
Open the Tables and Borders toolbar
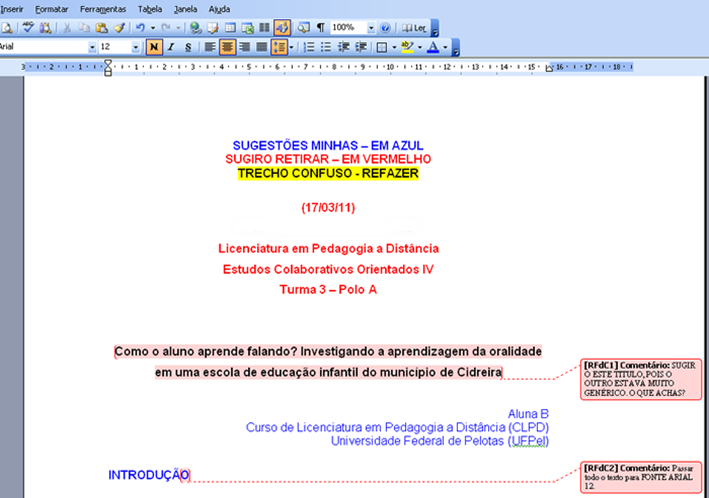coord(213,28)
